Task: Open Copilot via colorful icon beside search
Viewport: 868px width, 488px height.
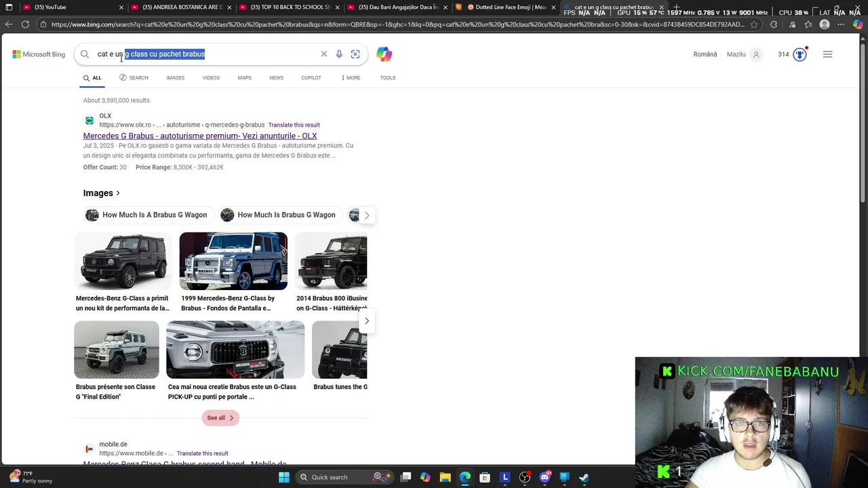Action: [x=384, y=54]
